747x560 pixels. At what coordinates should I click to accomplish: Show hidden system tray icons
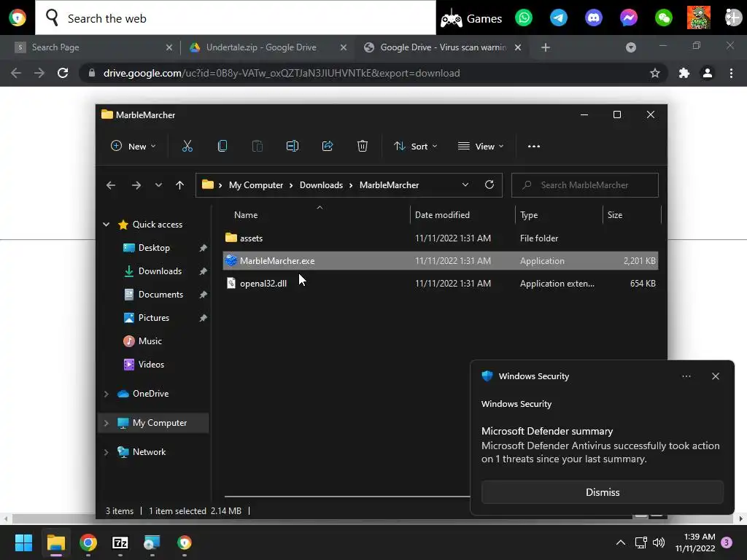point(621,542)
